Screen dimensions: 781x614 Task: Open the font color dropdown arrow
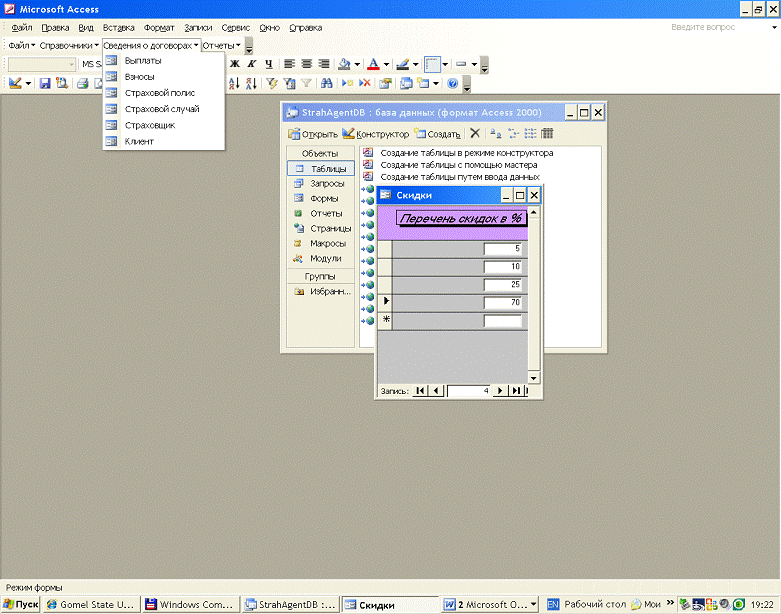point(387,64)
